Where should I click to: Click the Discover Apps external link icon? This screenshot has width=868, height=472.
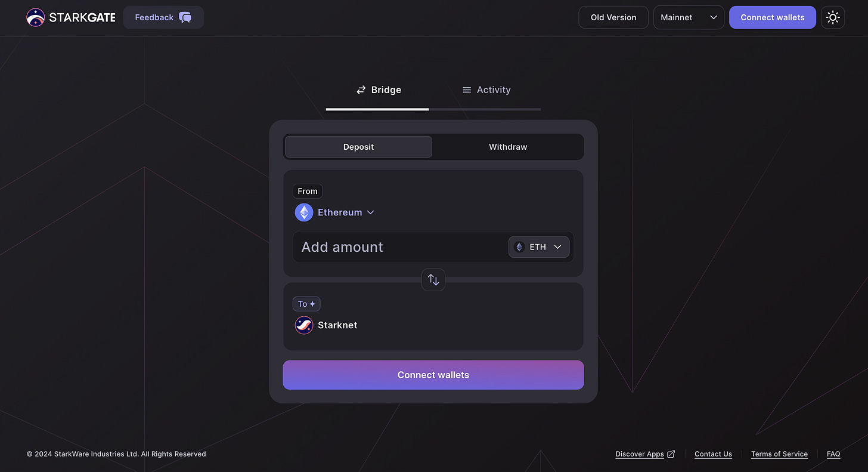671,454
